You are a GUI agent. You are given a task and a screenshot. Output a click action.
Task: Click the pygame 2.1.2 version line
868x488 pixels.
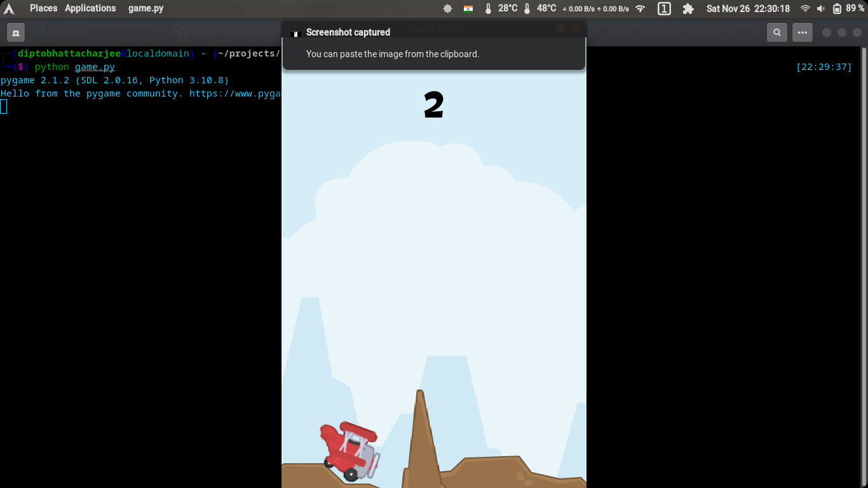pyautogui.click(x=114, y=80)
